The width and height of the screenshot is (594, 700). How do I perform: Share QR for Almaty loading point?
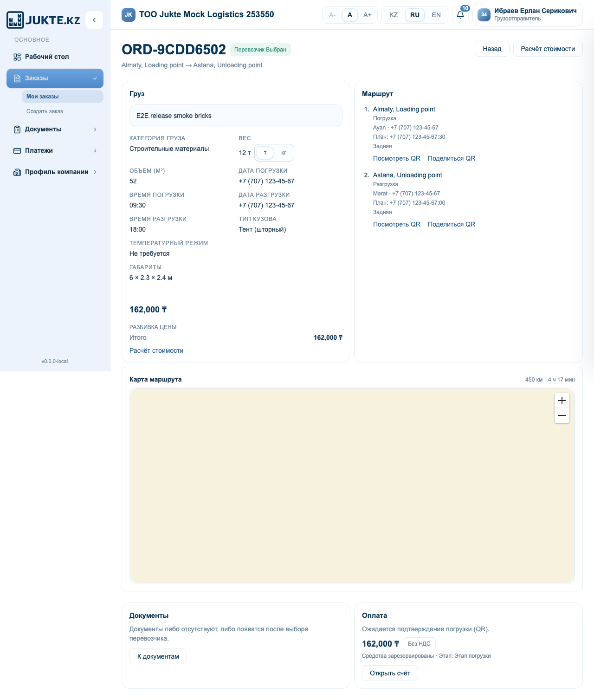point(452,158)
